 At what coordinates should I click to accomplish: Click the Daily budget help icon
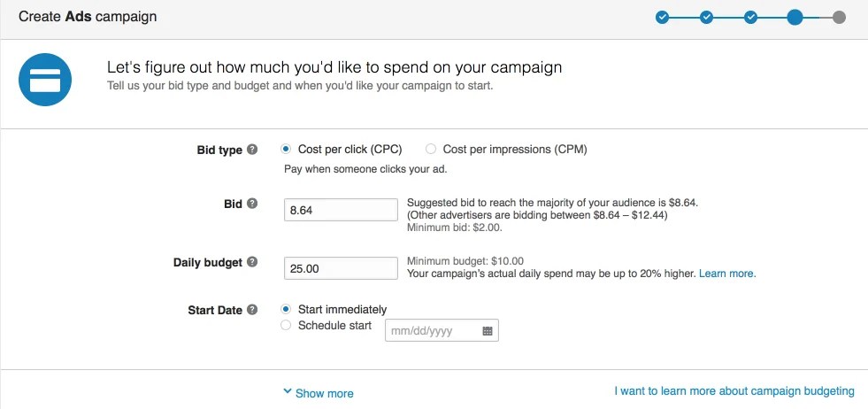click(253, 262)
